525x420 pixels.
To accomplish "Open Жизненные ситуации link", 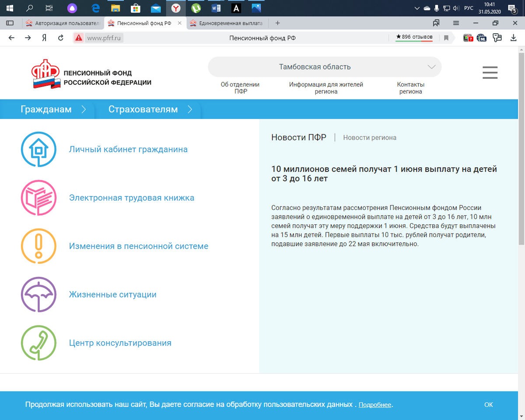I will (113, 294).
